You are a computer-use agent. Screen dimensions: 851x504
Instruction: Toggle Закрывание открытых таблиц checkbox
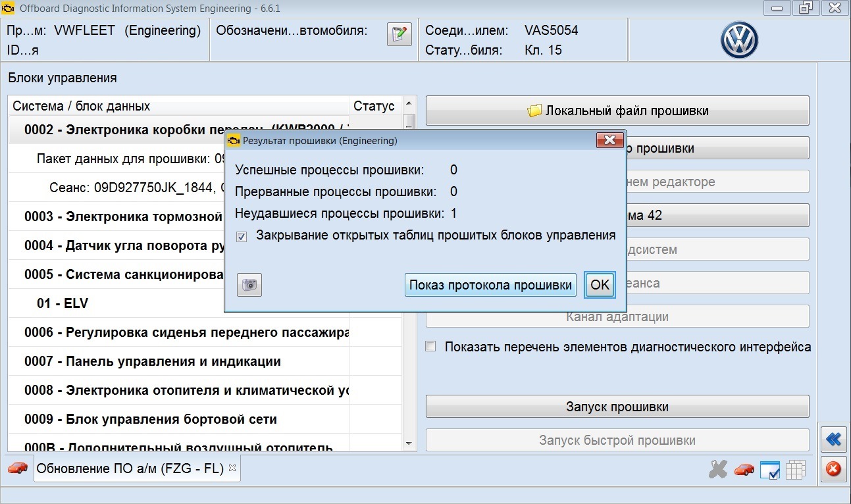(x=242, y=236)
